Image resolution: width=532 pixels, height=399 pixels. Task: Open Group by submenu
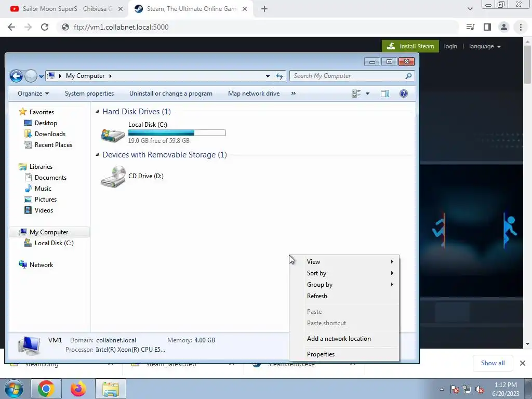[344, 285]
